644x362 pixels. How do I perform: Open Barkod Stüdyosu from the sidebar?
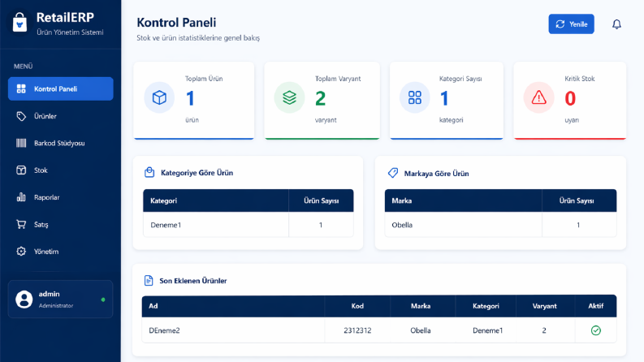(60, 143)
